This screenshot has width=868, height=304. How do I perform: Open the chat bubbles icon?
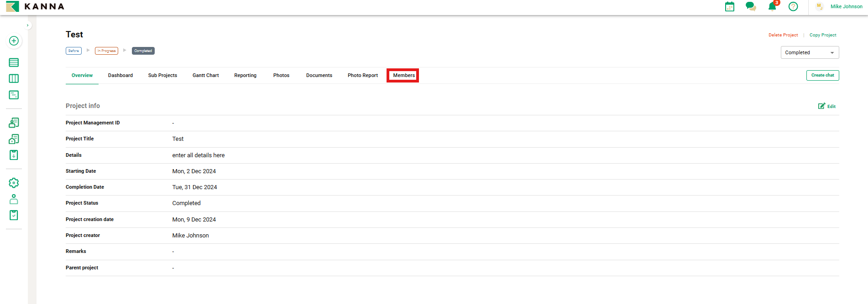coord(751,6)
